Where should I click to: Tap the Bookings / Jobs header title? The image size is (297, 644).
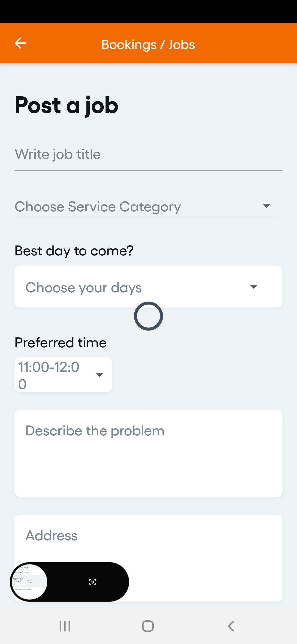point(148,45)
